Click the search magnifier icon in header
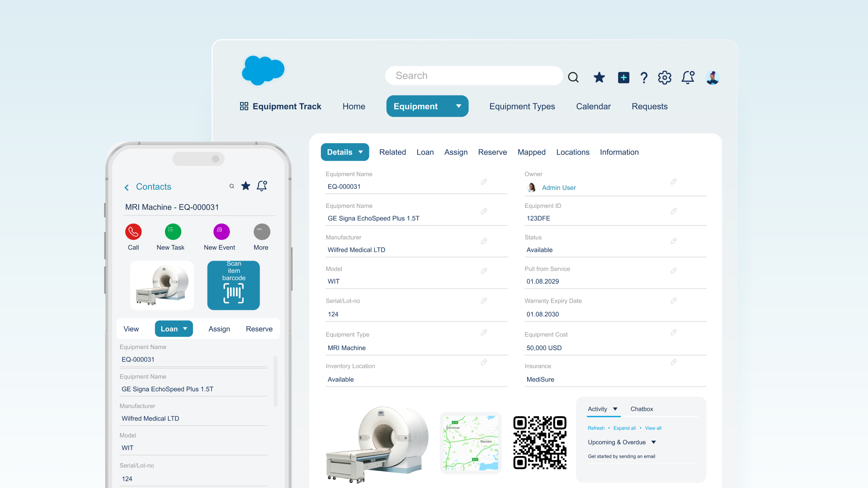This screenshot has height=488, width=868. point(573,78)
